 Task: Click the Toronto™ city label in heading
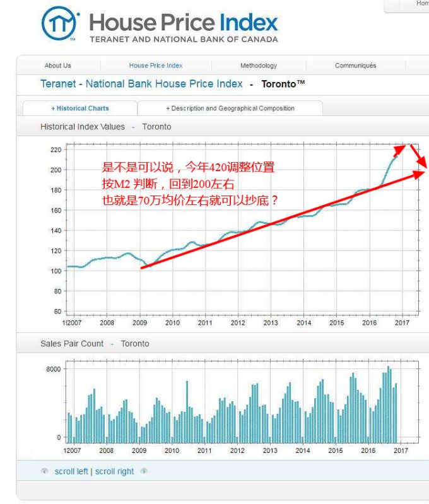pyautogui.click(x=283, y=84)
